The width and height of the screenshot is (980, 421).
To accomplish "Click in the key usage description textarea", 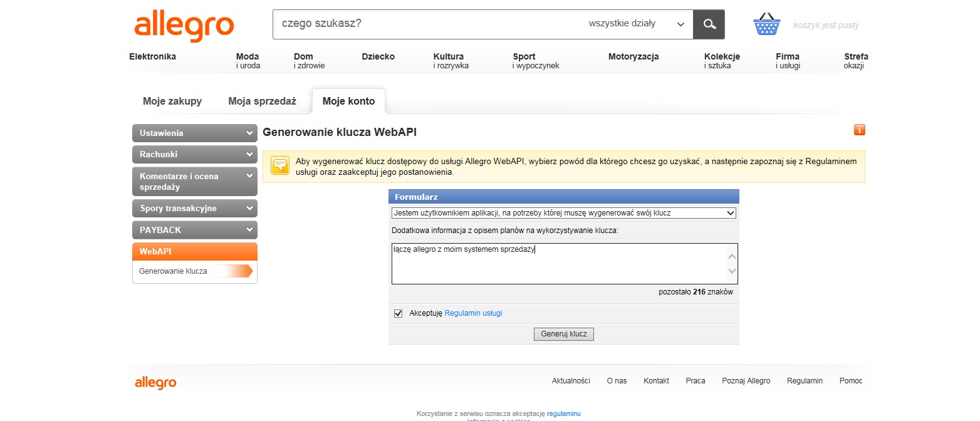I will [559, 264].
